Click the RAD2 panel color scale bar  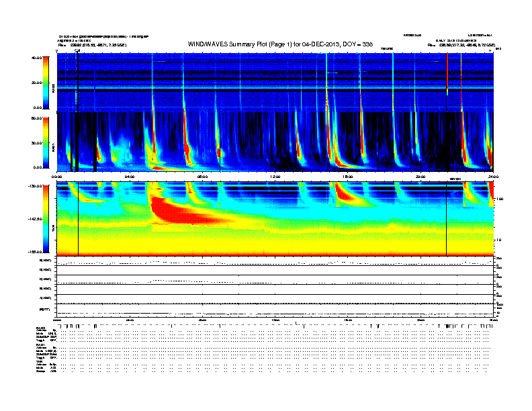[46, 83]
